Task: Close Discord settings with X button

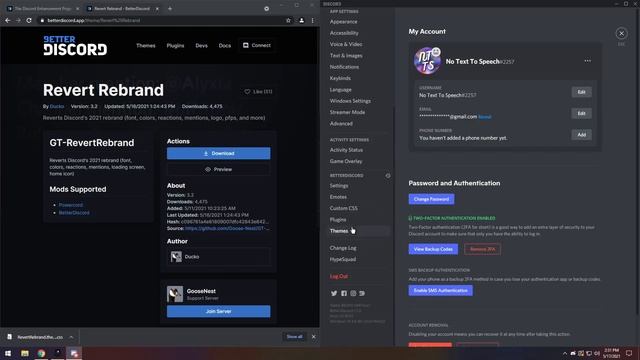Action: 621,33
